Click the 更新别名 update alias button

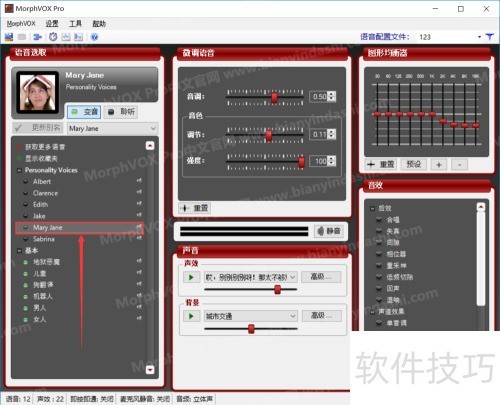(38, 128)
